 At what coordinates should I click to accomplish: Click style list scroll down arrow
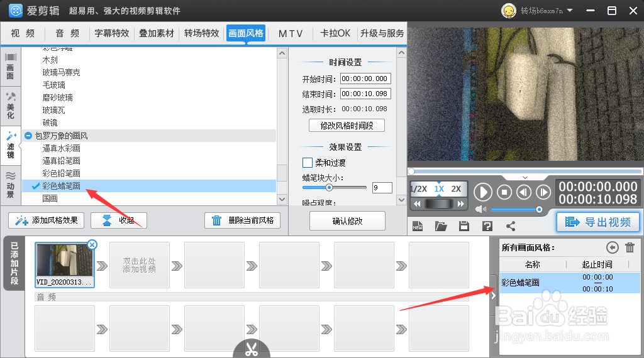click(x=282, y=199)
